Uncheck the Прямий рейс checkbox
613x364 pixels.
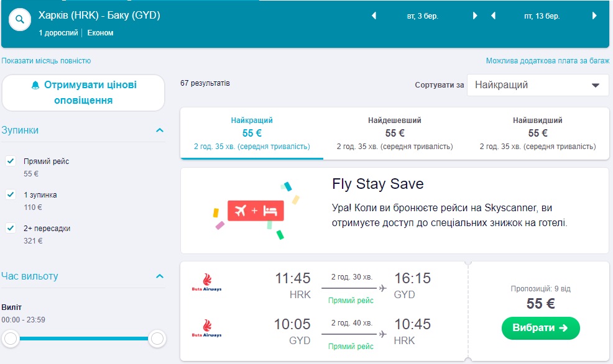point(11,162)
